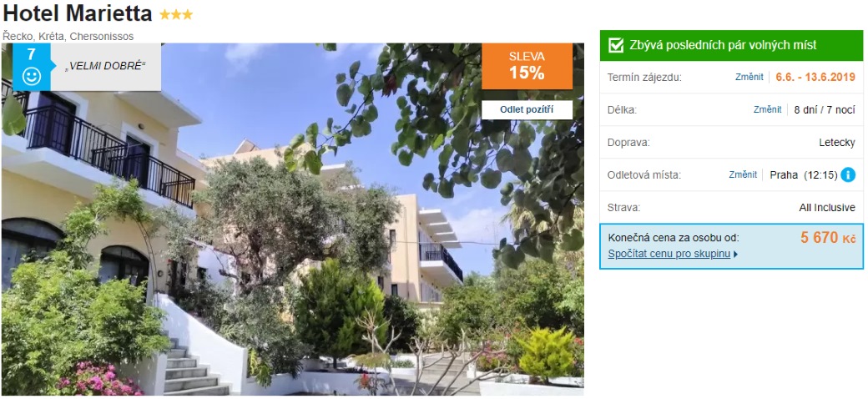This screenshot has width=868, height=399.
Task: Click the VELMI DOBRÉ rating label
Action: 105,67
